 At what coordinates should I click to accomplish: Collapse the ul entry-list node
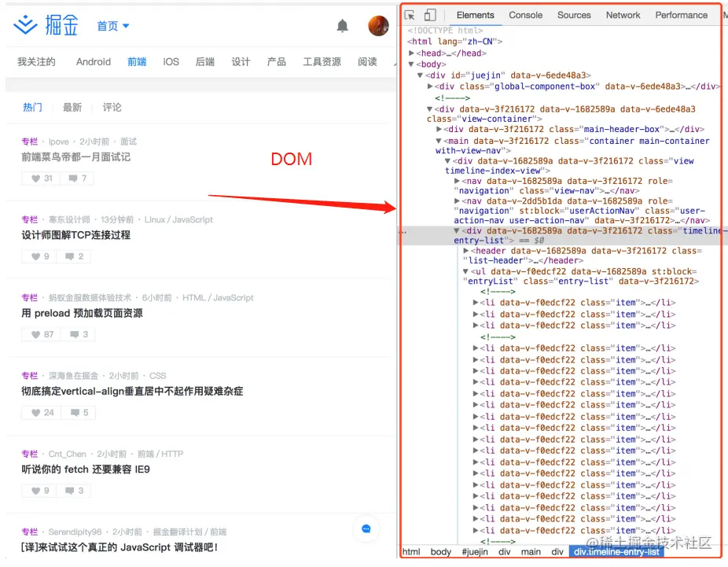point(465,271)
